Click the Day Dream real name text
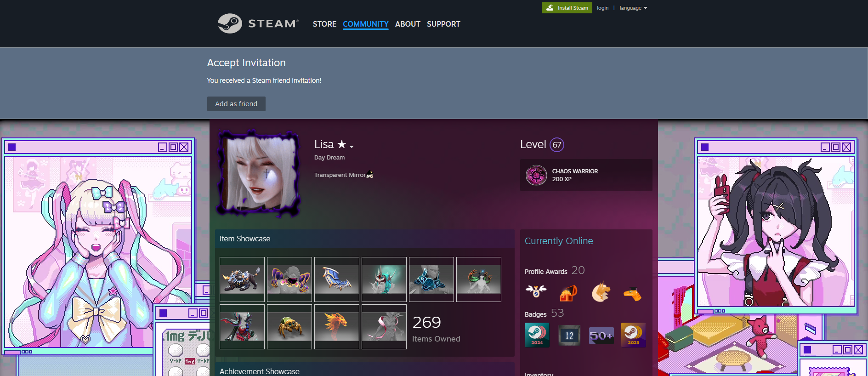The height and width of the screenshot is (376, 868). 329,158
